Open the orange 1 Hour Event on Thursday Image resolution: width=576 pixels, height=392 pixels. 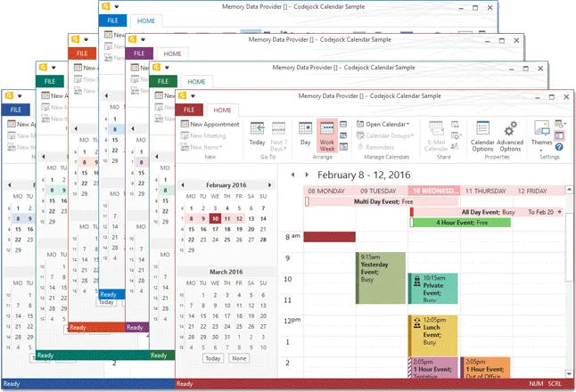(485, 367)
